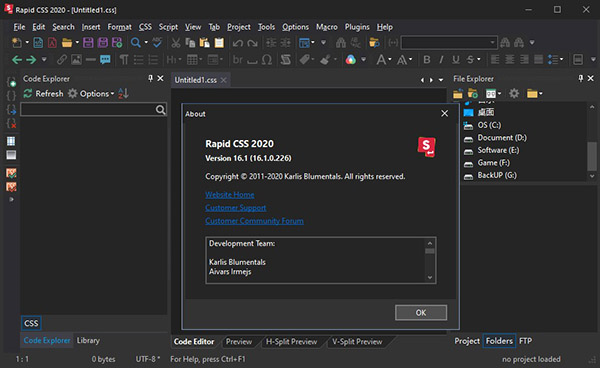600x368 pixels.
Task: Click the blue magnifier Find icon
Action: point(135,42)
